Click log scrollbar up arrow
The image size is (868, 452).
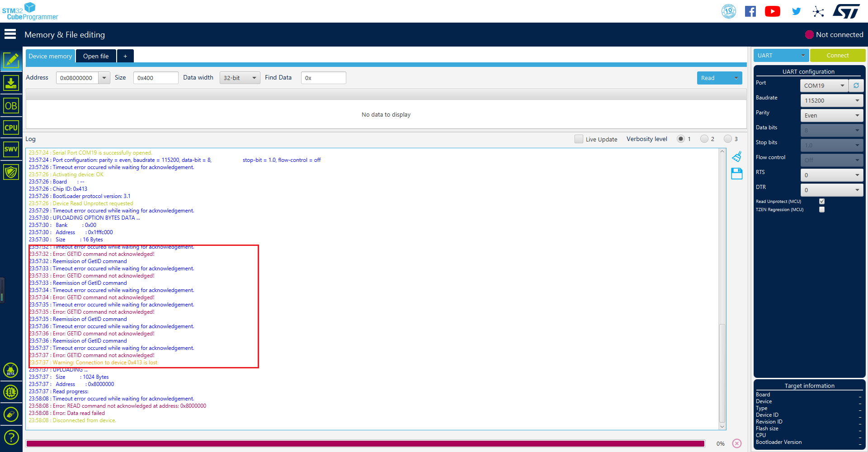point(722,151)
